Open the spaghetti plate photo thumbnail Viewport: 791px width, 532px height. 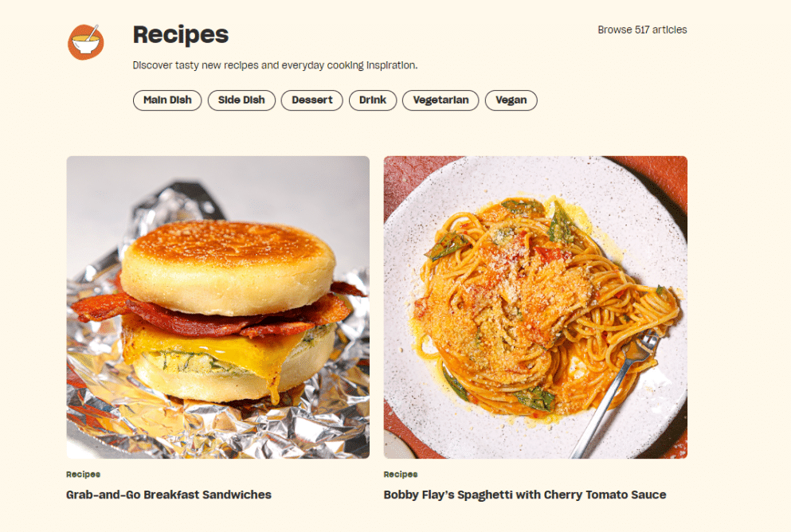tap(535, 307)
